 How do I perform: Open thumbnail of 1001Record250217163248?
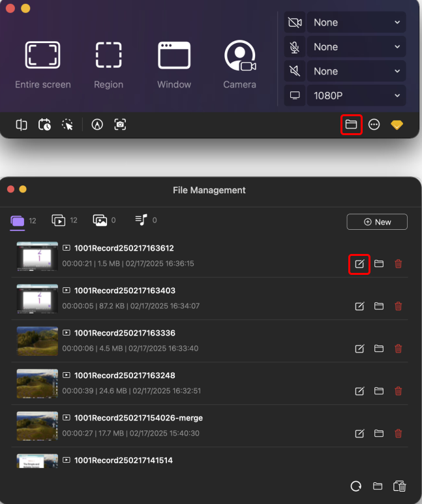point(37,383)
